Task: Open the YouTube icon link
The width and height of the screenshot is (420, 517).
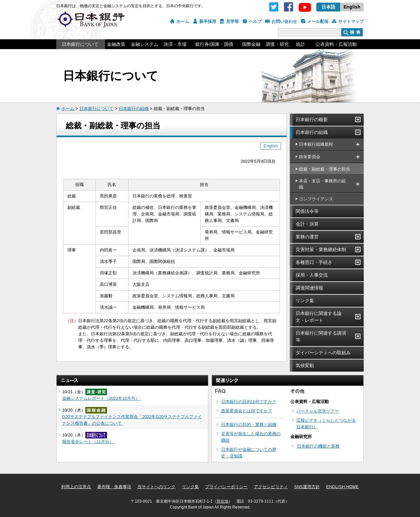Action: [305, 7]
